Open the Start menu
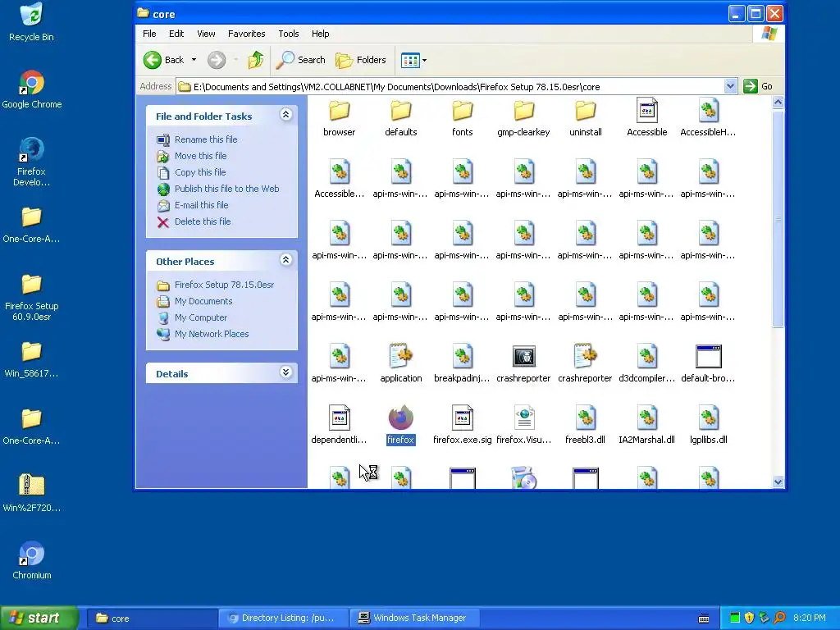The image size is (840, 630). (39, 618)
